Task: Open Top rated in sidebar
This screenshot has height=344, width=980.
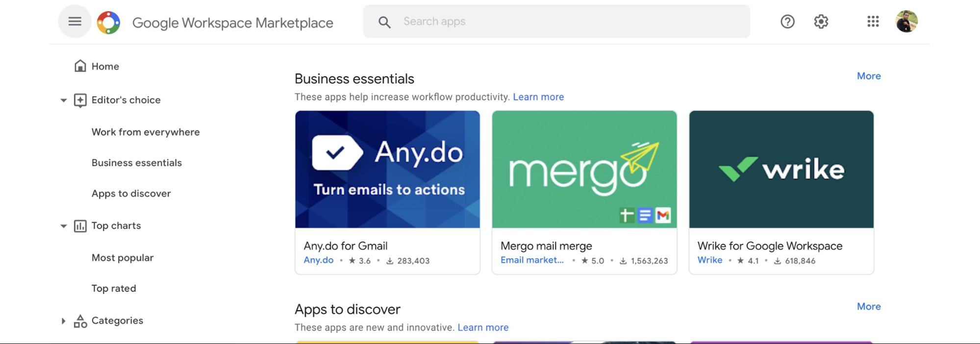Action: click(114, 289)
